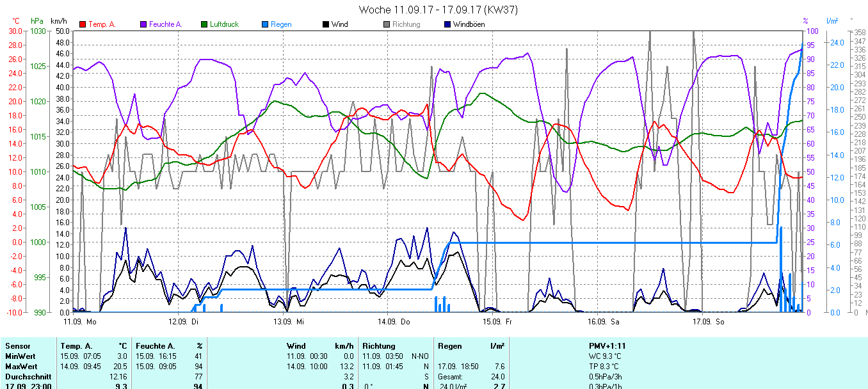Click the purple Feuchte A. legend swatch
Image resolution: width=868 pixels, height=389 pixels.
click(x=144, y=24)
